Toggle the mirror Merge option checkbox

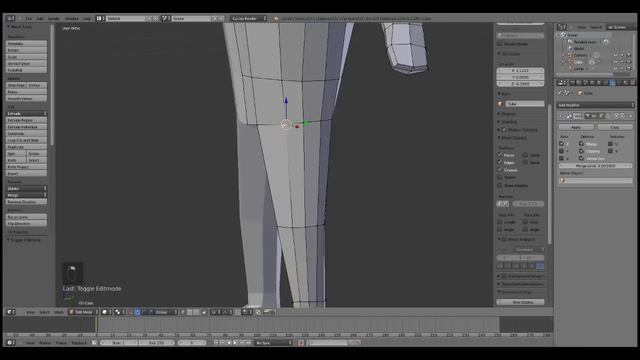[x=581, y=144]
